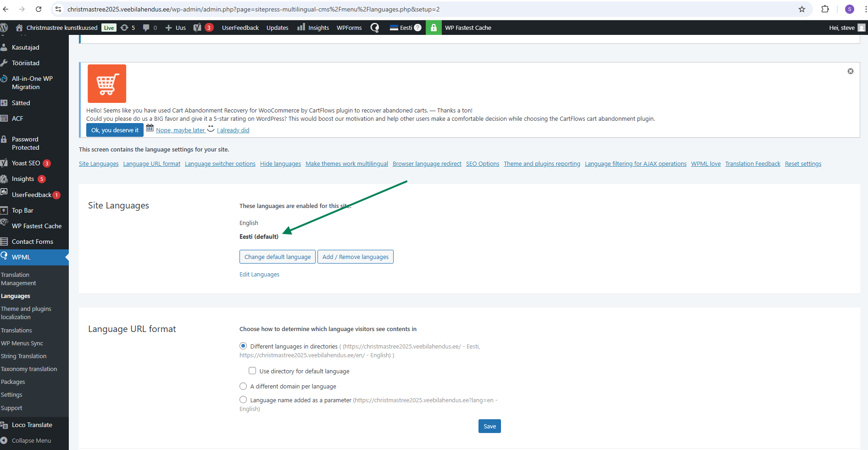Open the comments bubble icon
The image size is (868, 450).
(x=146, y=28)
